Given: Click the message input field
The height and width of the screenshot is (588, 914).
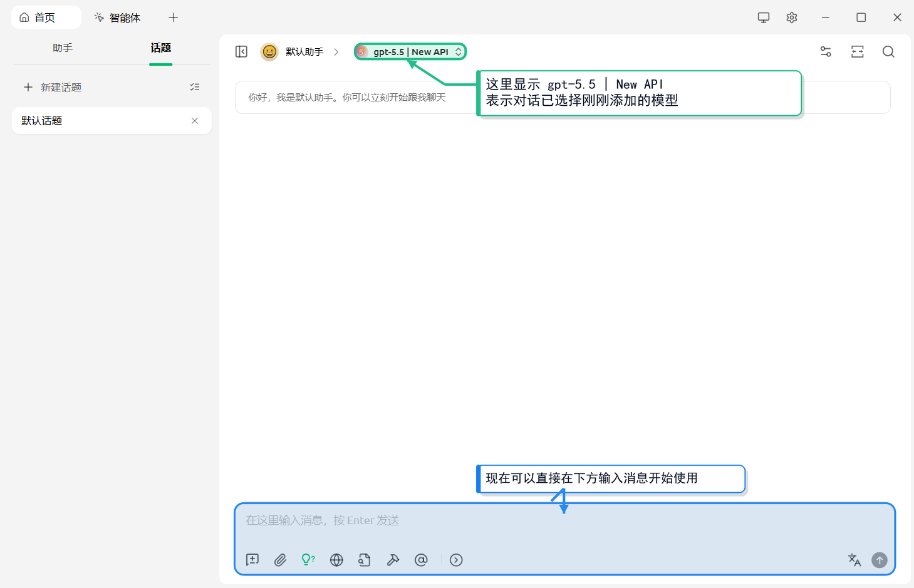Looking at the screenshot, I should pyautogui.click(x=564, y=521).
